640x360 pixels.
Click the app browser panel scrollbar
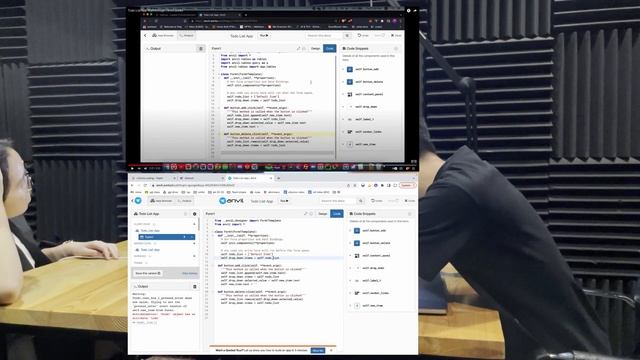pyautogui.click(x=199, y=224)
